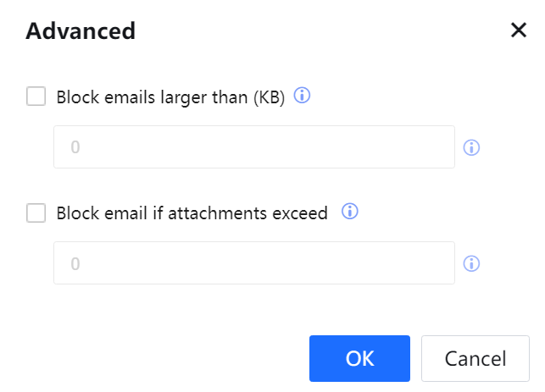Open help icon beside the upper text box

(x=472, y=147)
